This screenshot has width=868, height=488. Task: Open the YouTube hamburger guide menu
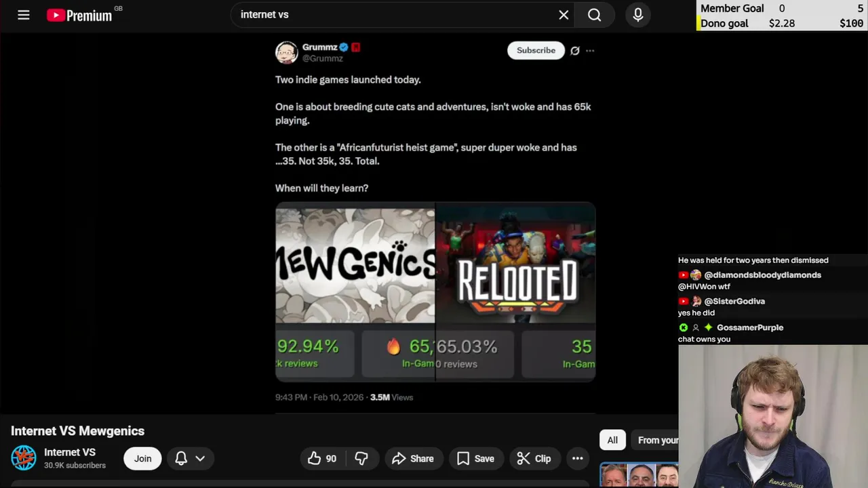[24, 15]
